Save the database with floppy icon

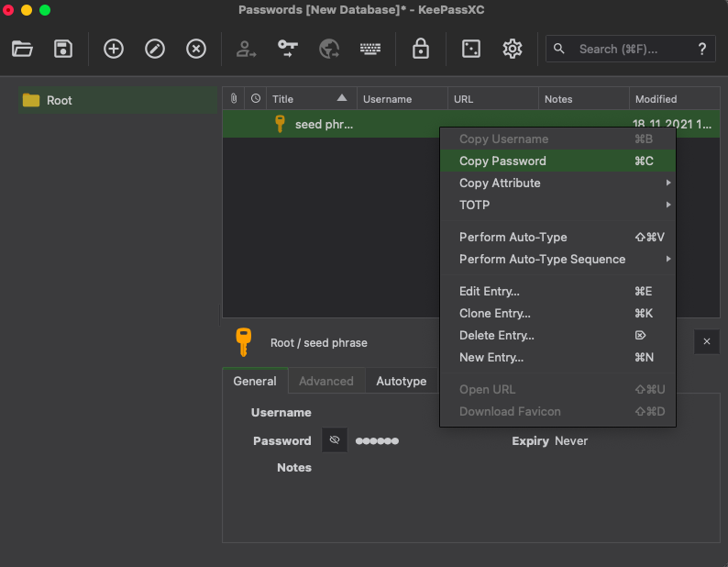63,49
